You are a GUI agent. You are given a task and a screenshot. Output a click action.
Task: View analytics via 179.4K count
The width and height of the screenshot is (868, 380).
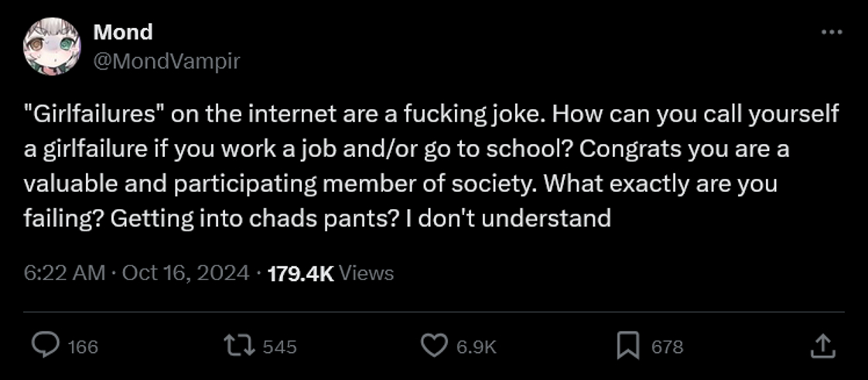[301, 273]
